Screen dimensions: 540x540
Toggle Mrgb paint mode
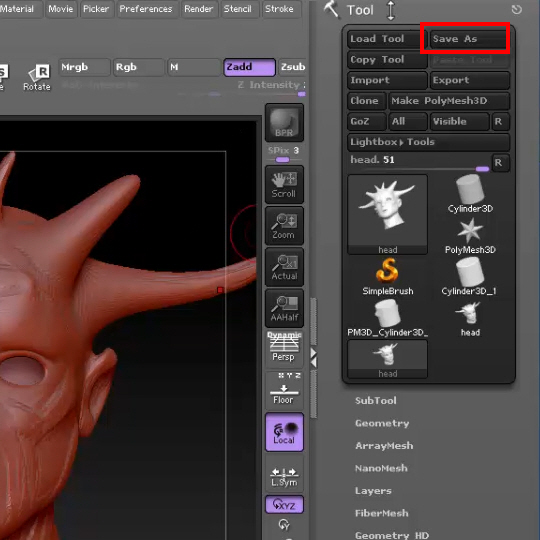pyautogui.click(x=84, y=67)
